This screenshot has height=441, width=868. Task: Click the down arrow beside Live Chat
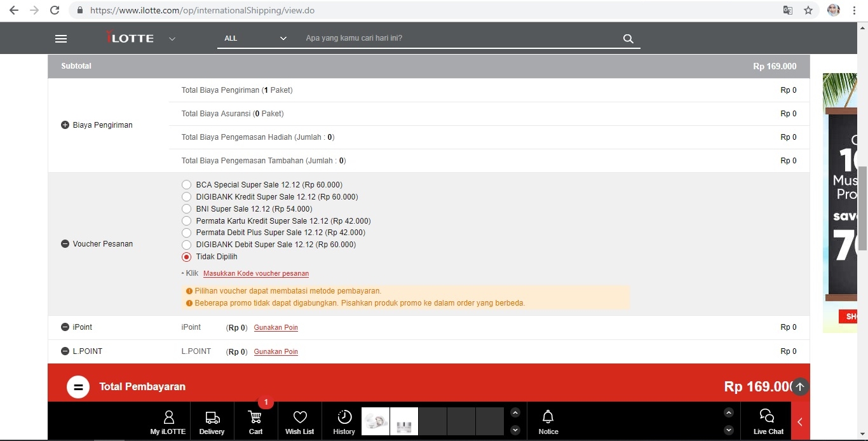point(729,430)
